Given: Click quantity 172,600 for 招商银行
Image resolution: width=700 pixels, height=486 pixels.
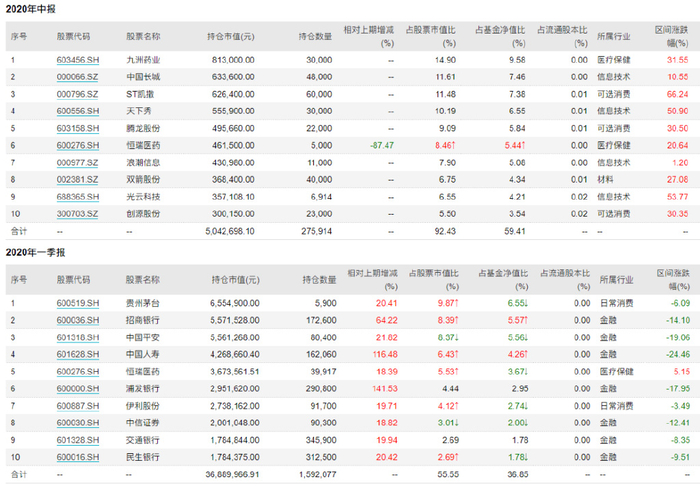Looking at the screenshot, I should pos(321,320).
